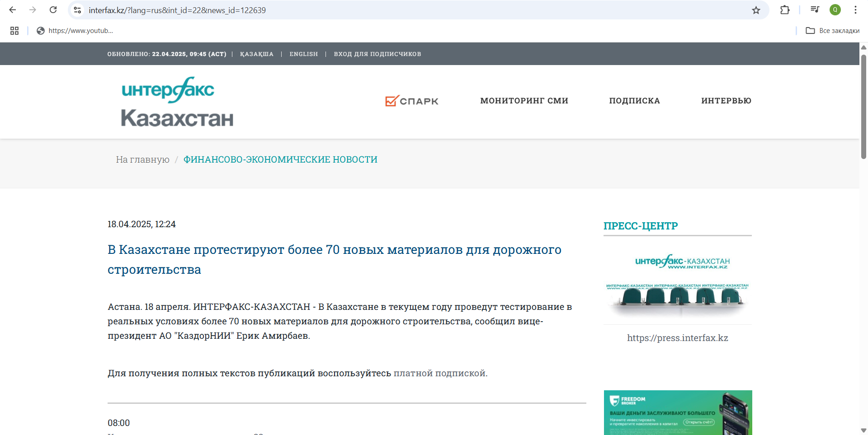Switch site language to ENGLISH
This screenshot has height=435, width=868.
[303, 54]
